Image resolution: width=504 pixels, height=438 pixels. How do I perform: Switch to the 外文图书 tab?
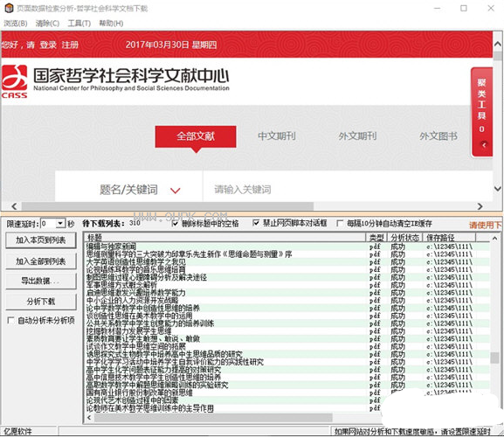(x=438, y=136)
